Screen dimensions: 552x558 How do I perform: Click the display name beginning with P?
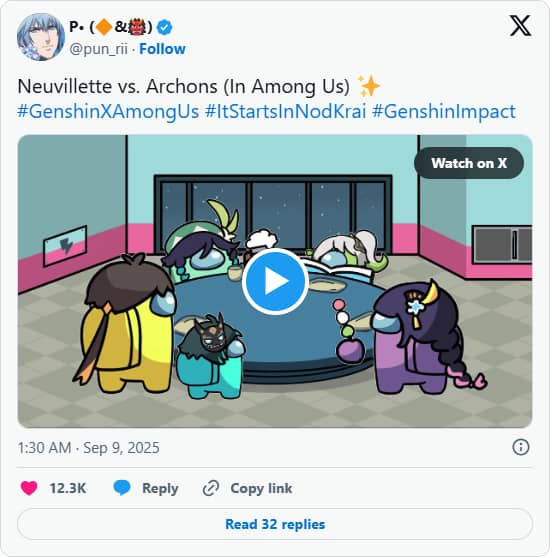pyautogui.click(x=111, y=27)
